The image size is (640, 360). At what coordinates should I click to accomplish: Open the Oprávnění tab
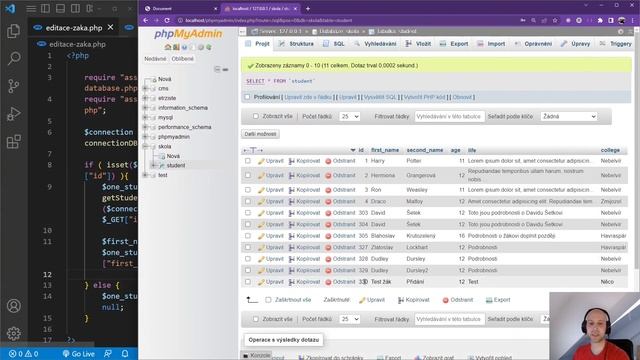pyautogui.click(x=533, y=44)
